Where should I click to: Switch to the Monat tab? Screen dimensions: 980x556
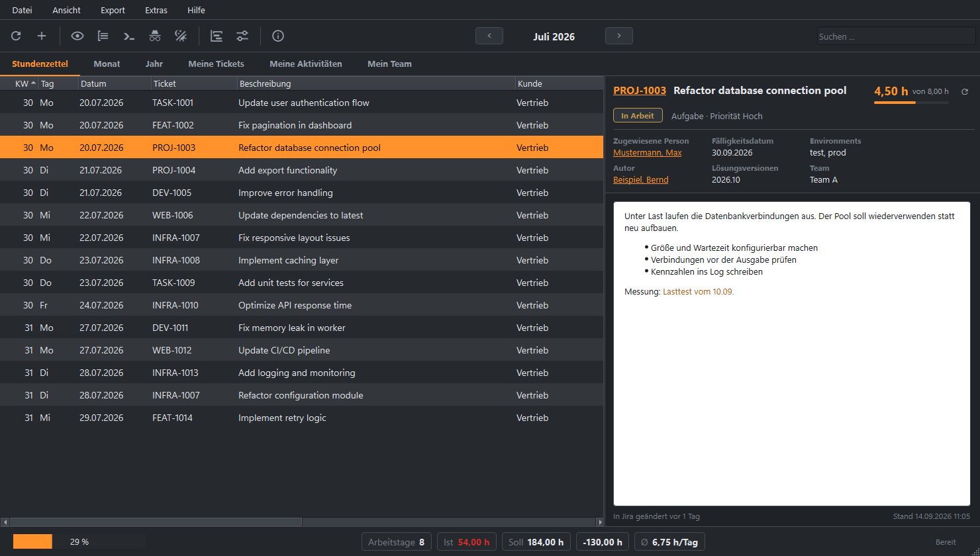click(x=107, y=64)
